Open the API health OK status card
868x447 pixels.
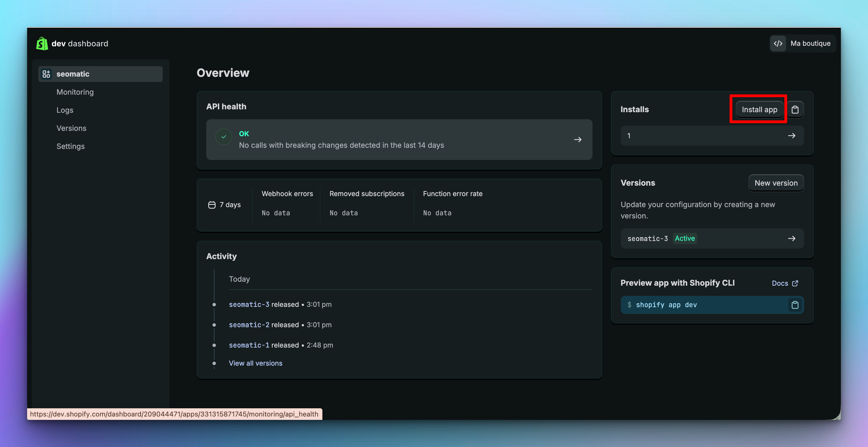[399, 140]
